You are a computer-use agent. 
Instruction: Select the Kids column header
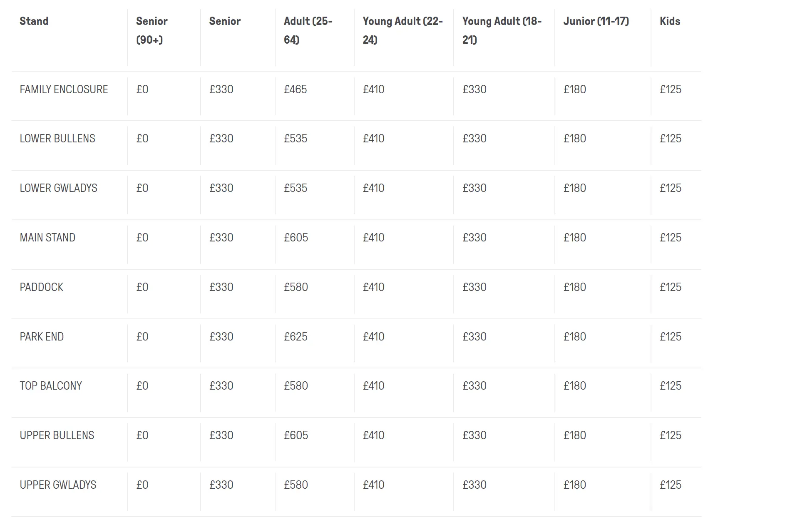[670, 21]
